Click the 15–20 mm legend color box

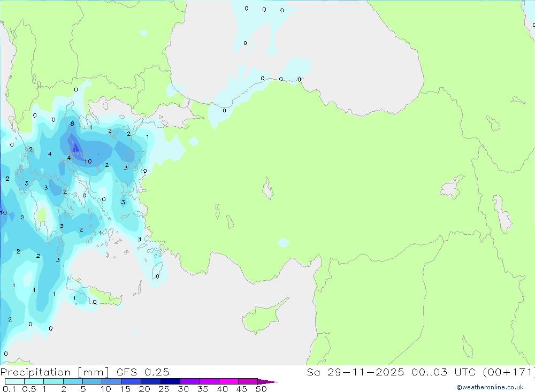132,381
